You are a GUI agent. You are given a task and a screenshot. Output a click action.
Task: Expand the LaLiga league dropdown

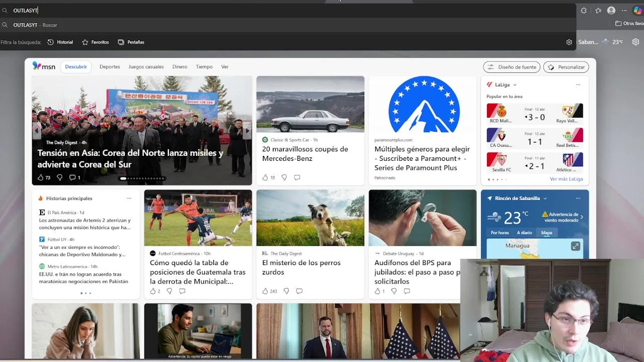click(x=515, y=85)
